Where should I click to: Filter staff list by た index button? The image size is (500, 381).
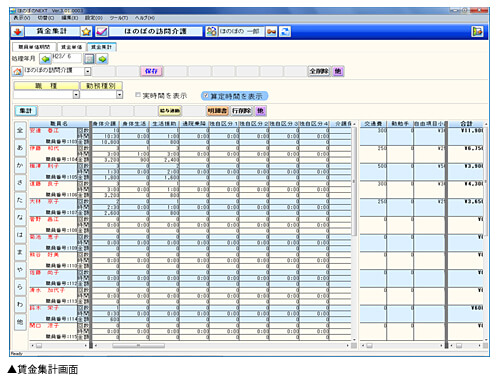tap(20, 200)
